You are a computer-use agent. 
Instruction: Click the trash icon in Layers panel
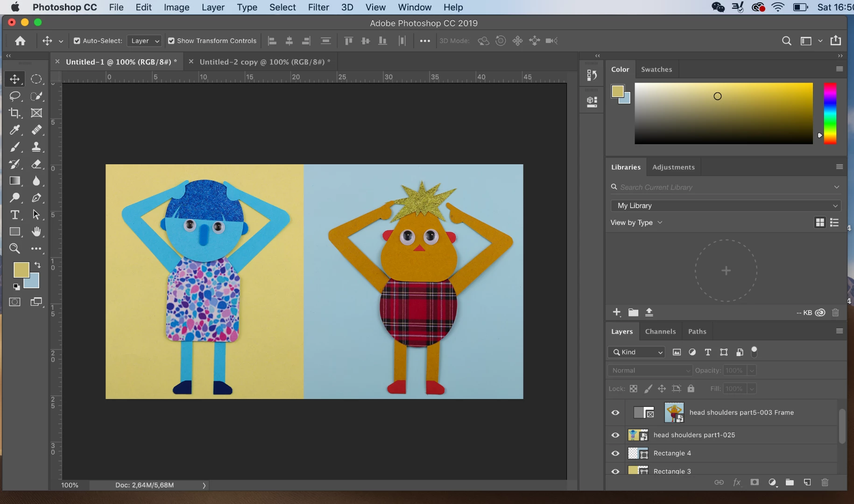tap(825, 482)
